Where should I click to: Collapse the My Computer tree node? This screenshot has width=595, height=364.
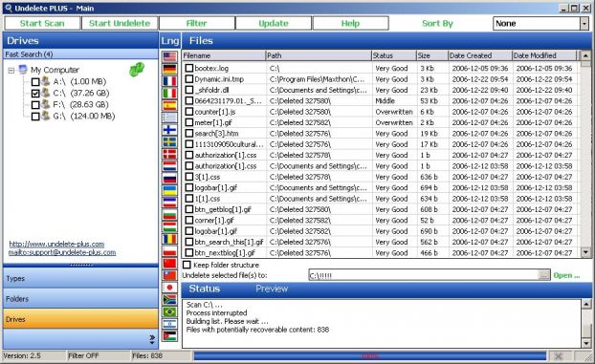click(x=11, y=70)
